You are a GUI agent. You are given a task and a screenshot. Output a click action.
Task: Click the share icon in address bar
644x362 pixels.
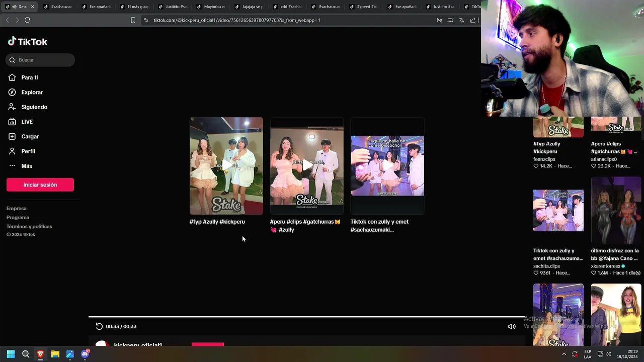click(x=473, y=20)
